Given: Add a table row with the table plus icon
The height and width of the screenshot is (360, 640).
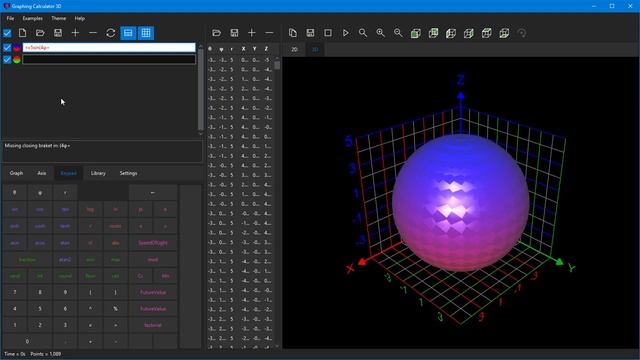Looking at the screenshot, I should [252, 33].
